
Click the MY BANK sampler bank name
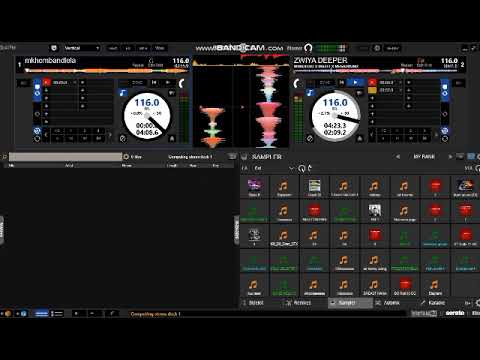point(424,157)
